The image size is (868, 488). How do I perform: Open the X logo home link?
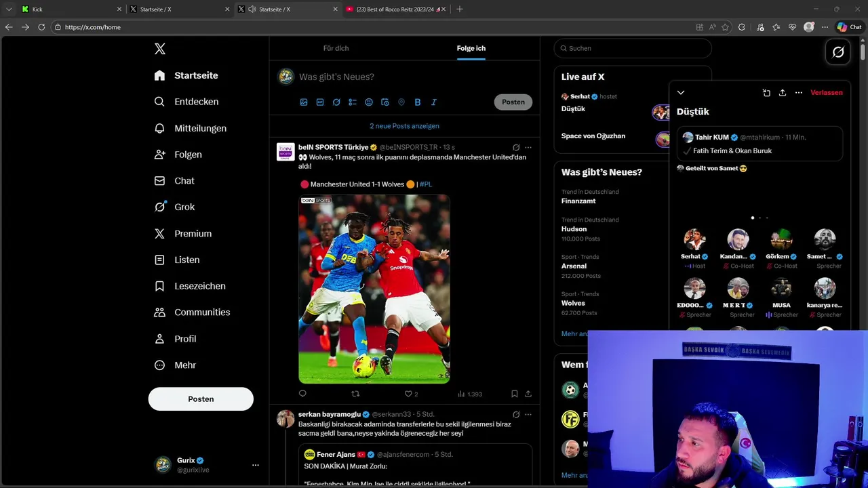[160, 49]
